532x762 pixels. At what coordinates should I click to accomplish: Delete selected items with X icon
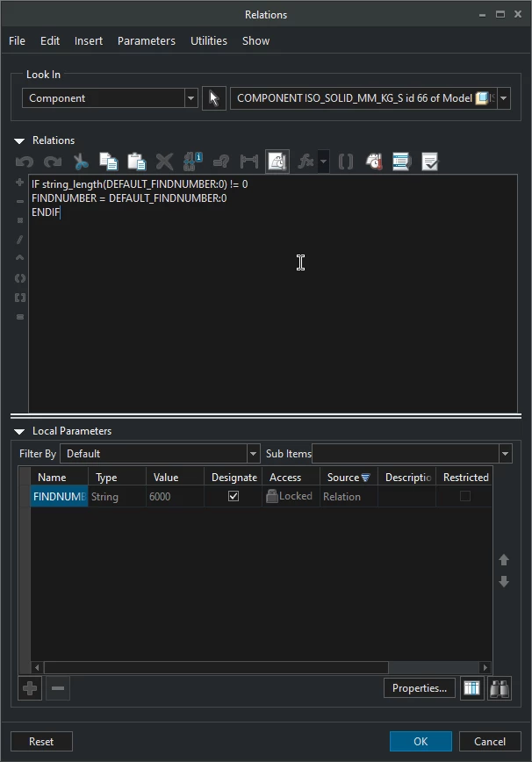(165, 162)
